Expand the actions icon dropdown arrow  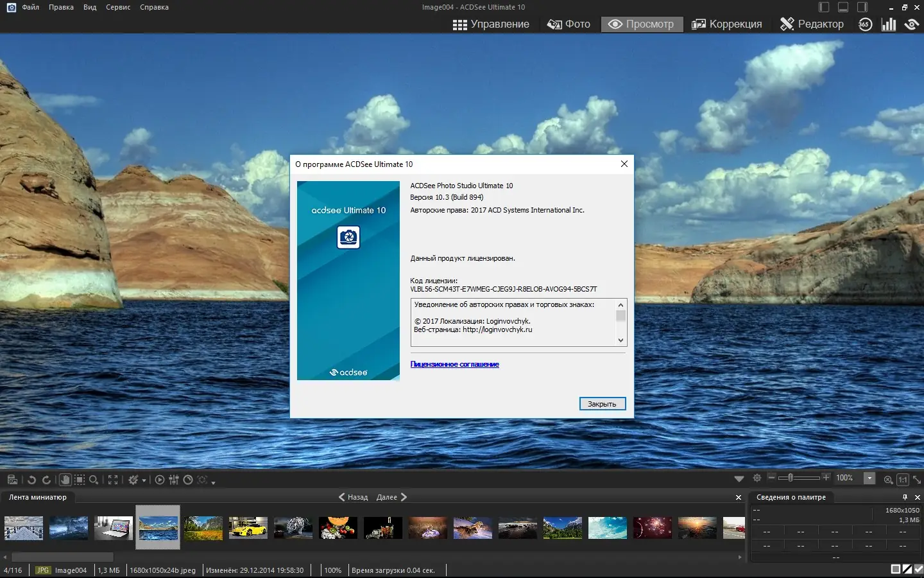point(144,480)
